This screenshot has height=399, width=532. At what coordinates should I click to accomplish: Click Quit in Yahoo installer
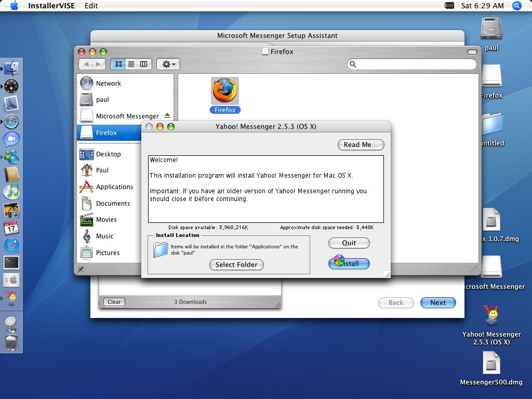[349, 243]
